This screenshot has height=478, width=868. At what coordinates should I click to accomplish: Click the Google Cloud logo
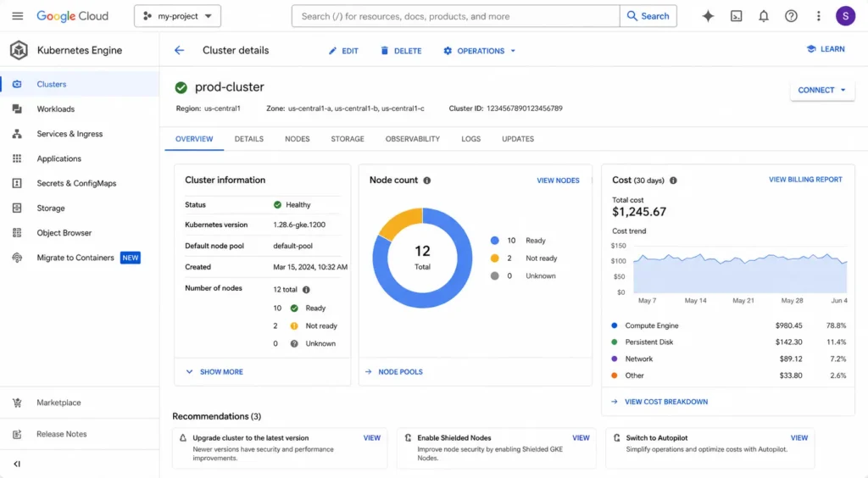73,16
